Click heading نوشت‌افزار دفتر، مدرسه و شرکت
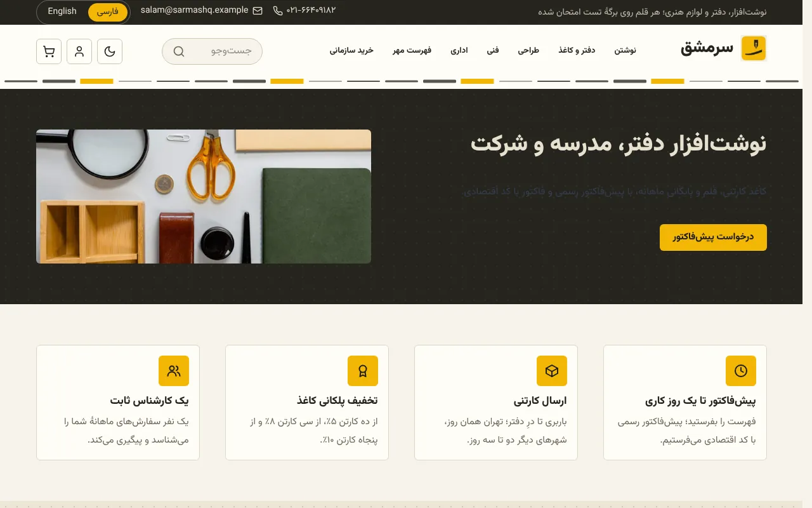This screenshot has width=812, height=508. point(618,144)
